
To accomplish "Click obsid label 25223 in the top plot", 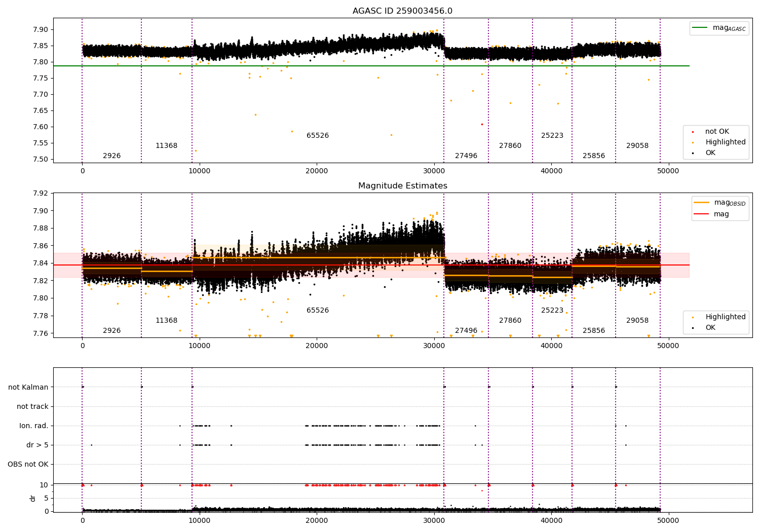I will click(x=552, y=136).
